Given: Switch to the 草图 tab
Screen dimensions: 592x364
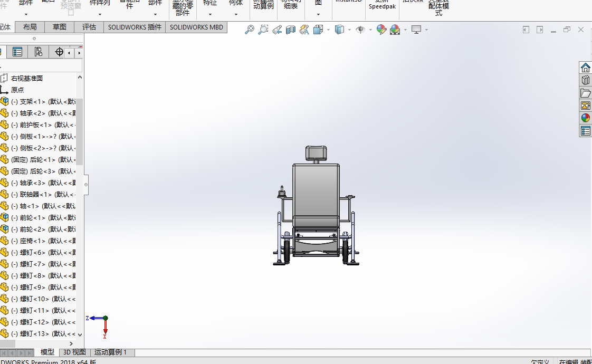Looking at the screenshot, I should pos(59,27).
